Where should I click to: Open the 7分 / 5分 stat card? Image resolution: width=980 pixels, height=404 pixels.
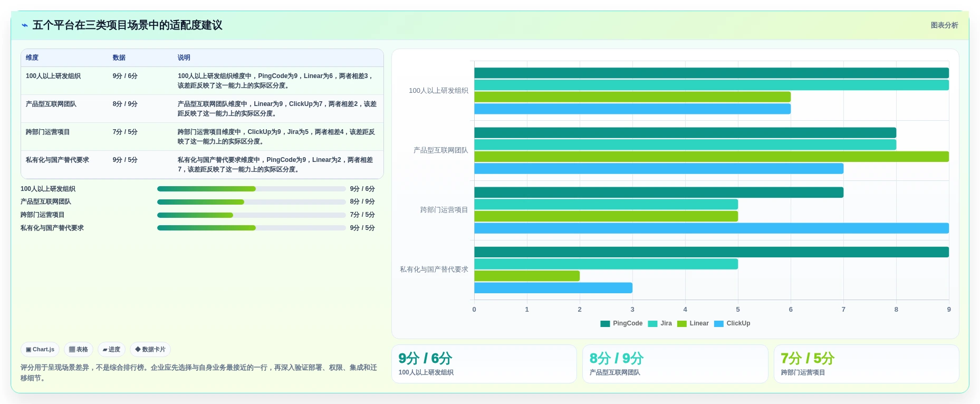click(866, 364)
